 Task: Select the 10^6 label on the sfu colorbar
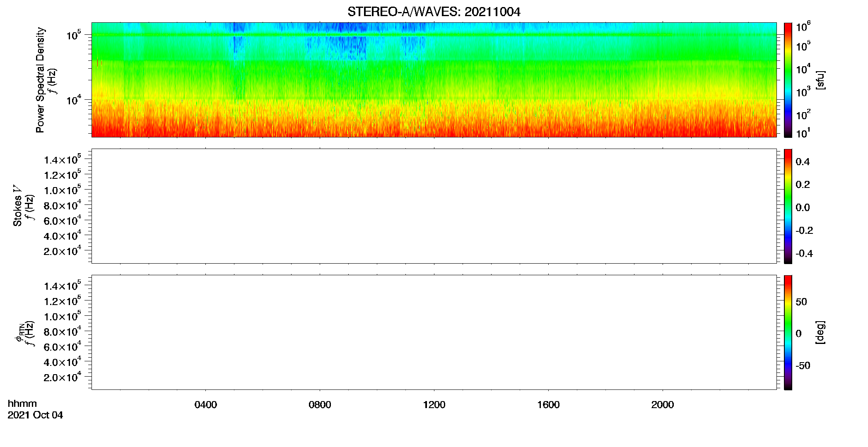click(803, 26)
